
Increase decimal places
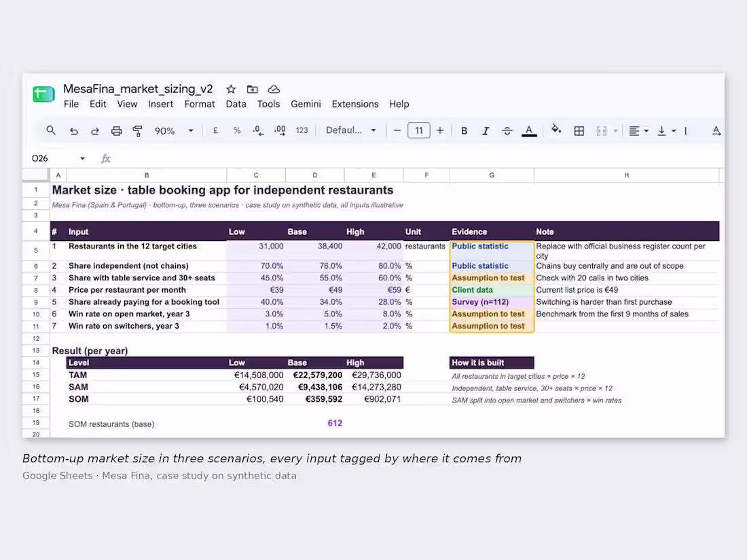[280, 130]
